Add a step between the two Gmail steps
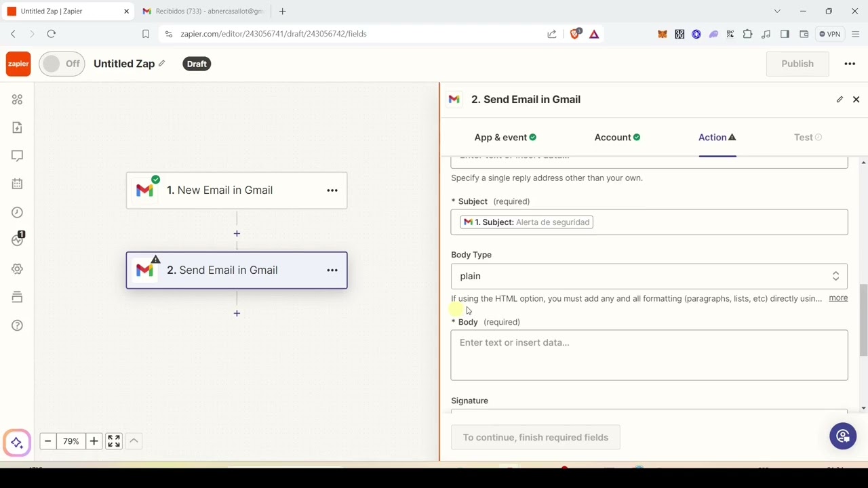The image size is (868, 488). pyautogui.click(x=237, y=234)
